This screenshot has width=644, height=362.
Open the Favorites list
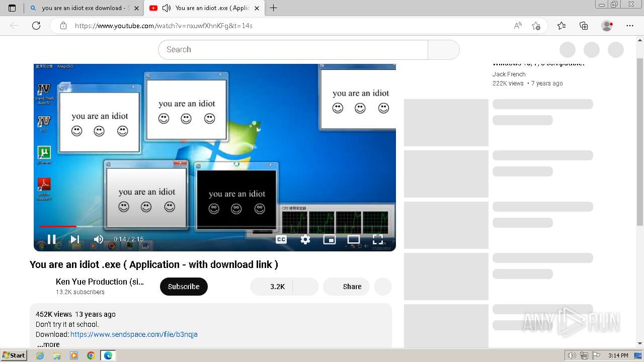[561, 26]
